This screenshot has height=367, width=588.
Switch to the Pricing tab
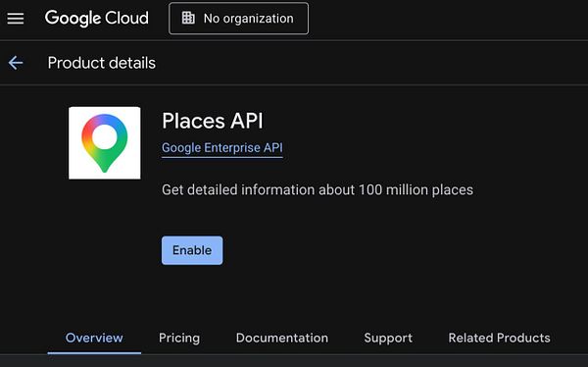[179, 339]
